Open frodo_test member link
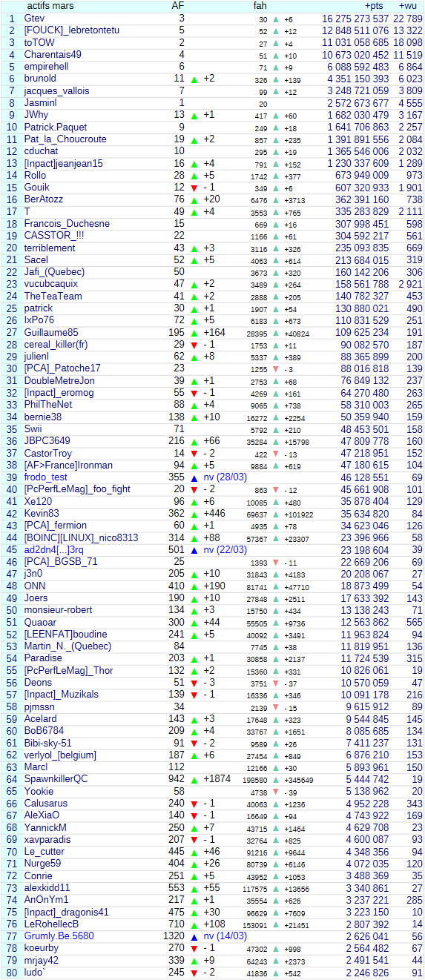The height and width of the screenshot is (980, 425). point(45,477)
